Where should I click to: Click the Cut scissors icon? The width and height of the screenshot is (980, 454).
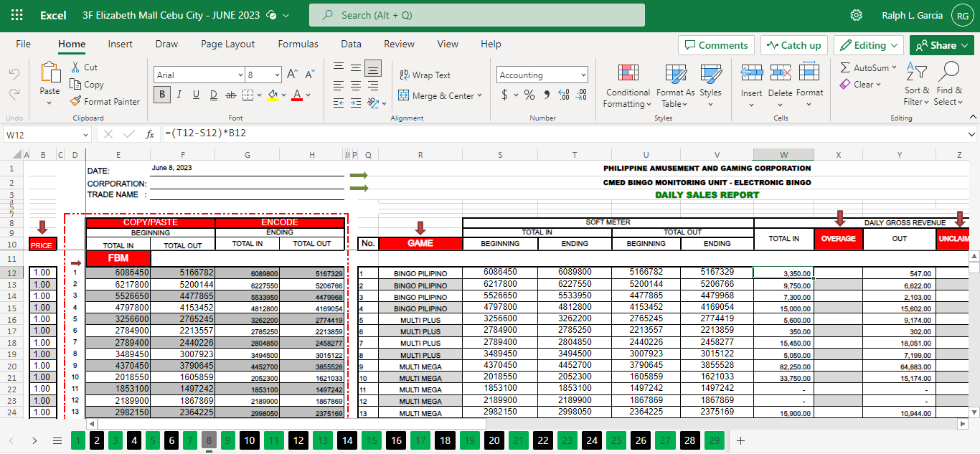(x=76, y=67)
